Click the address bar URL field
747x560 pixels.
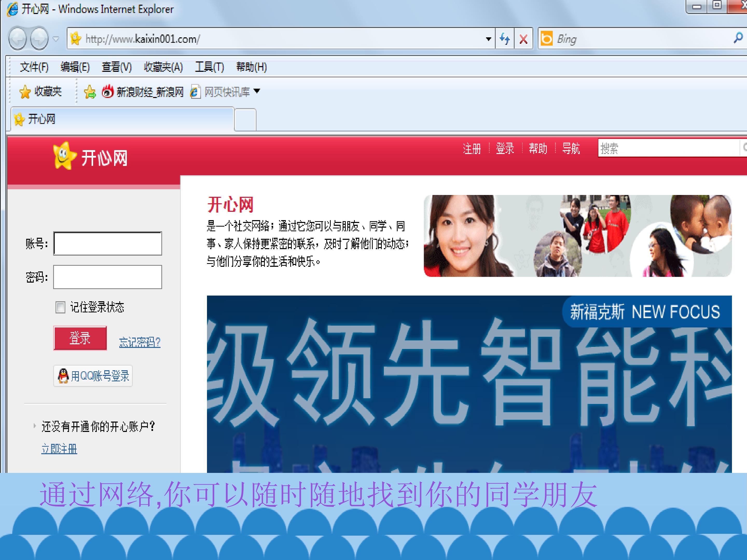pos(280,39)
